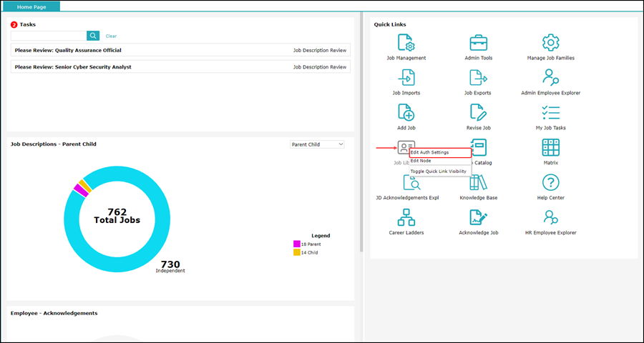
Task: Expand the Parent Child chart dropdown
Action: pos(317,144)
